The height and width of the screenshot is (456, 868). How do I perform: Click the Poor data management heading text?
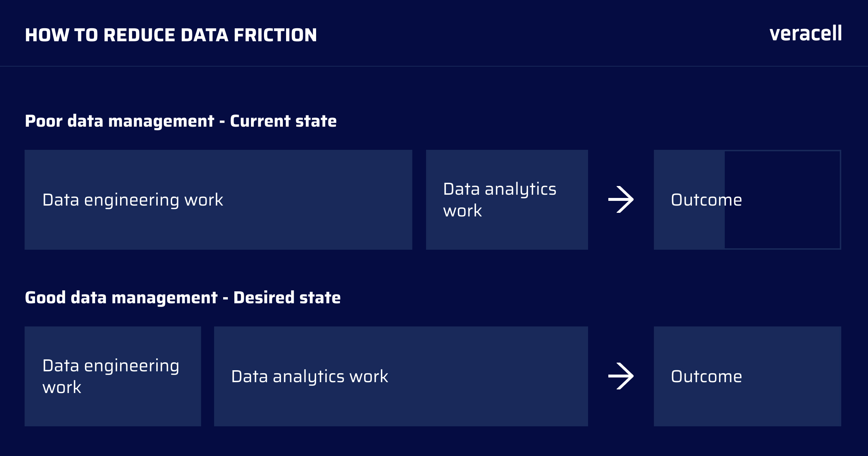(x=120, y=121)
